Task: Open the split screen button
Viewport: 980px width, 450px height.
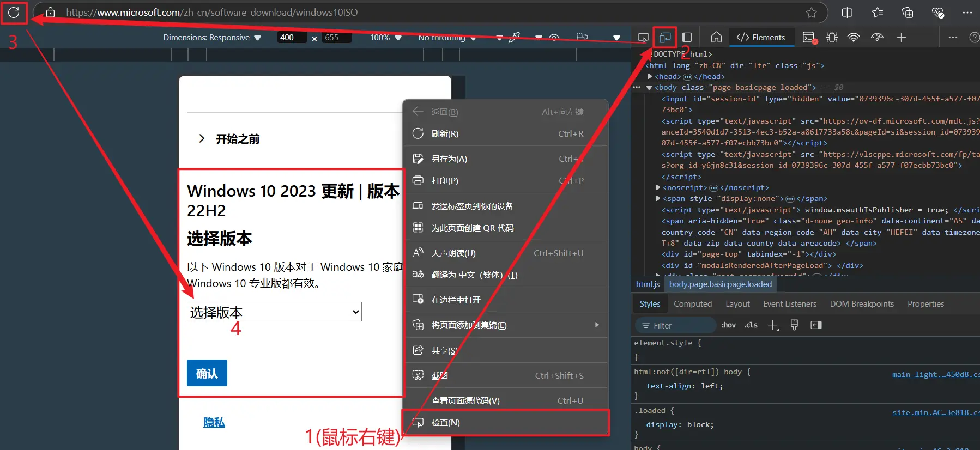Action: pyautogui.click(x=847, y=13)
